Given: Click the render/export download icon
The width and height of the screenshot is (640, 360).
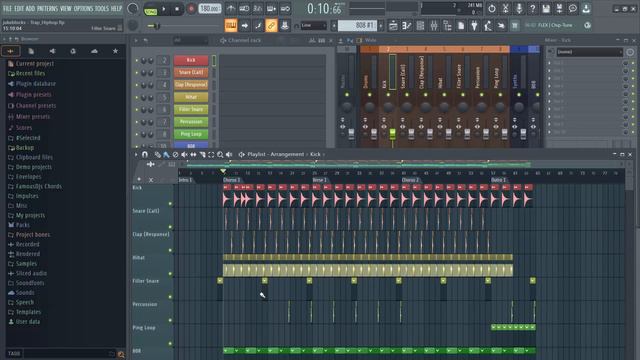Looking at the screenshot, I should (586, 9).
